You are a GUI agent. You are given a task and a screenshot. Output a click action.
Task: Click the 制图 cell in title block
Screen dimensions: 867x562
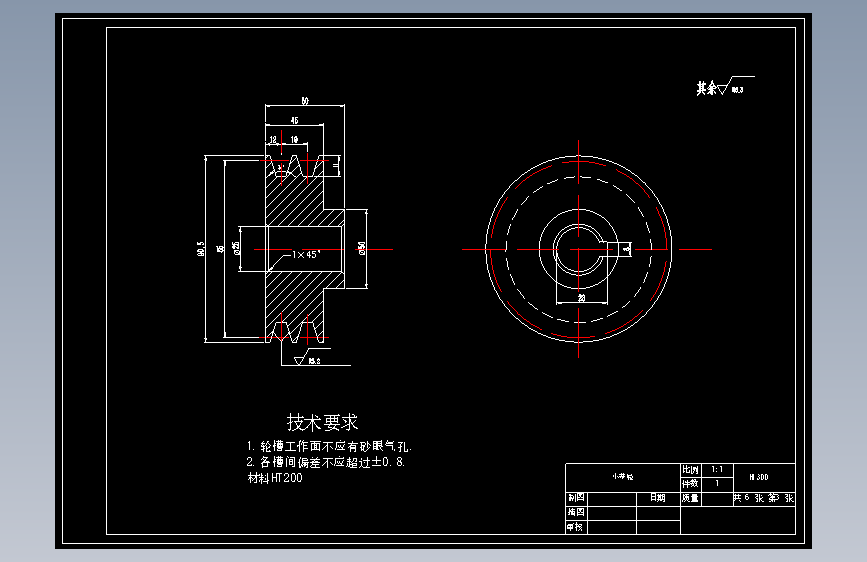click(576, 498)
